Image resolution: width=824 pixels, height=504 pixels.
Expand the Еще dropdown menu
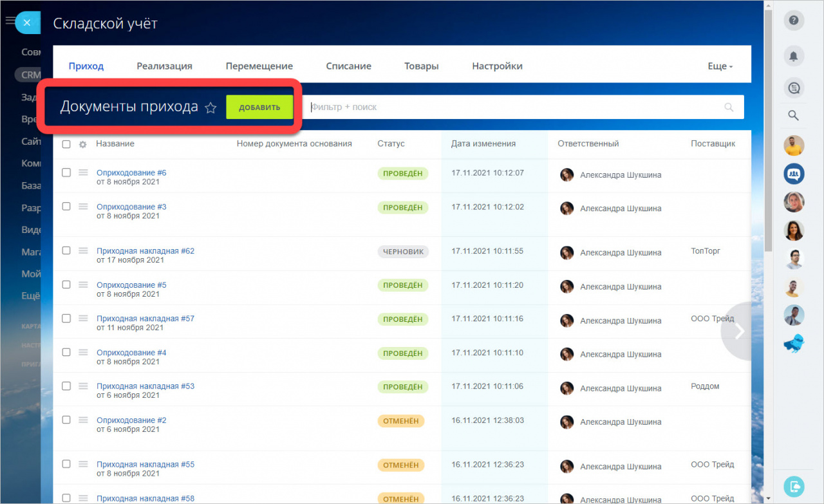click(x=720, y=66)
